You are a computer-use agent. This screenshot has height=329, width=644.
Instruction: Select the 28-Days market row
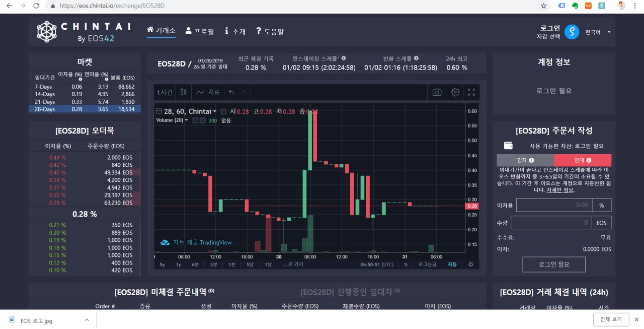pyautogui.click(x=85, y=109)
